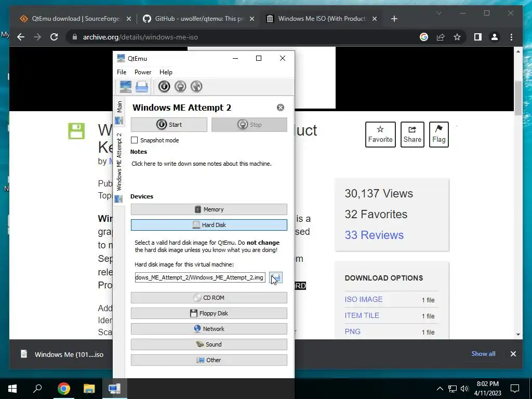Open the 33 Reviews link
The width and height of the screenshot is (532, 399).
tap(374, 235)
